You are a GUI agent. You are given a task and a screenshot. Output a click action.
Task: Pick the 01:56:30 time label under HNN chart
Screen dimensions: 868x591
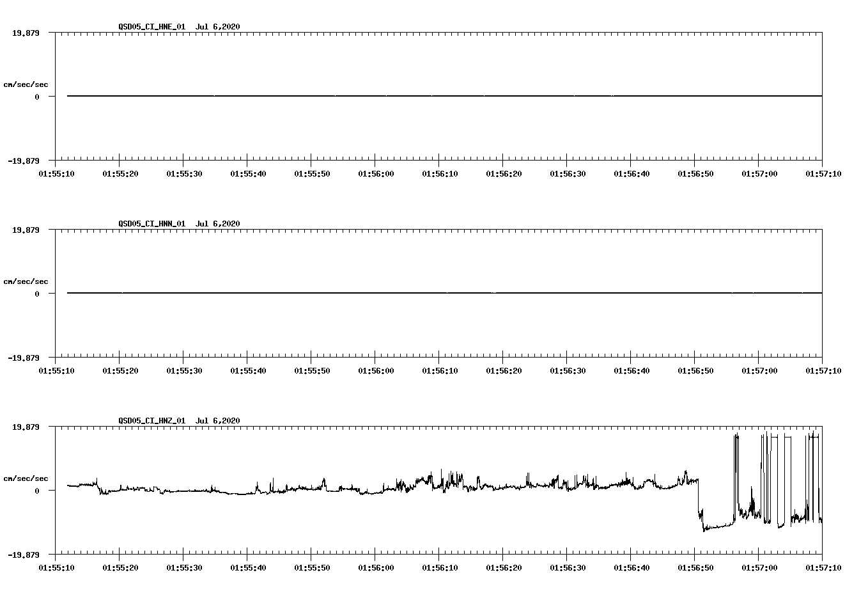[567, 370]
